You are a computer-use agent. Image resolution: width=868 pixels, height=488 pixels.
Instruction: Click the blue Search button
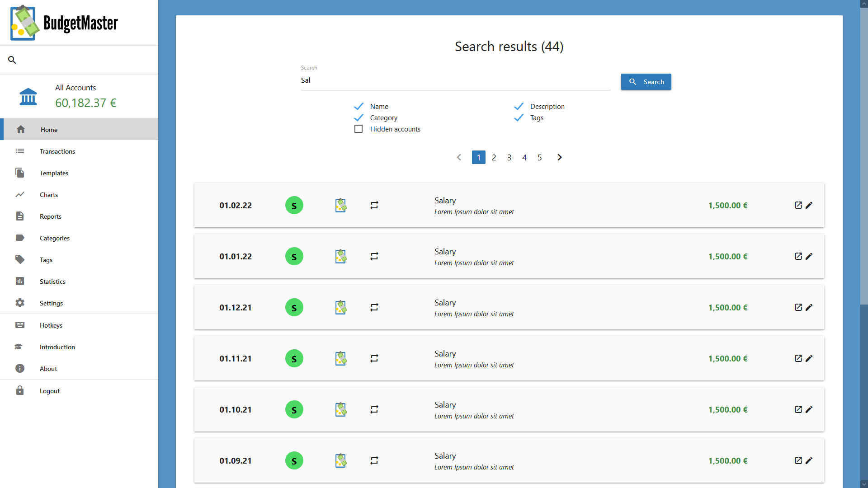click(x=646, y=82)
